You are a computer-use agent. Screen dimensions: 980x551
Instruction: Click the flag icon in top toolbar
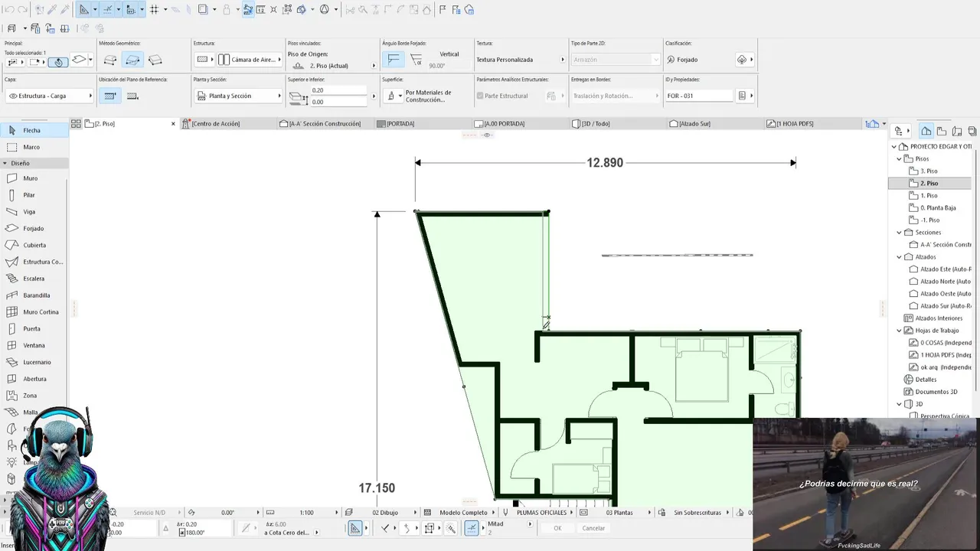[443, 10]
